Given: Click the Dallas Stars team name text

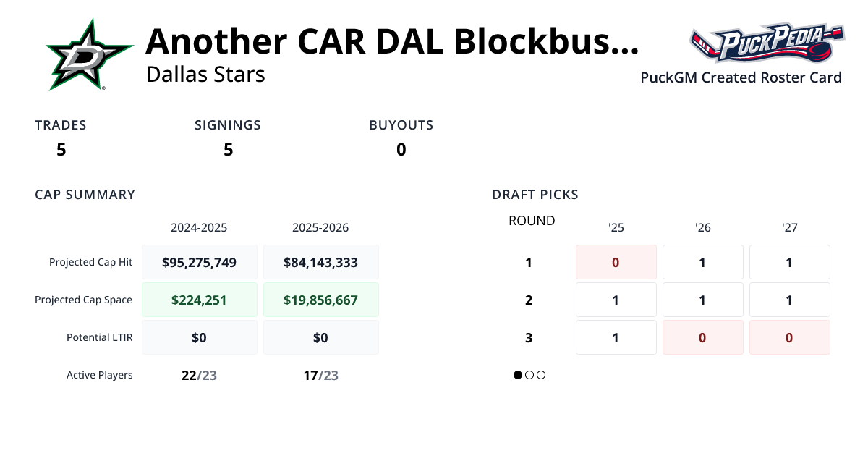Looking at the screenshot, I should [205, 74].
